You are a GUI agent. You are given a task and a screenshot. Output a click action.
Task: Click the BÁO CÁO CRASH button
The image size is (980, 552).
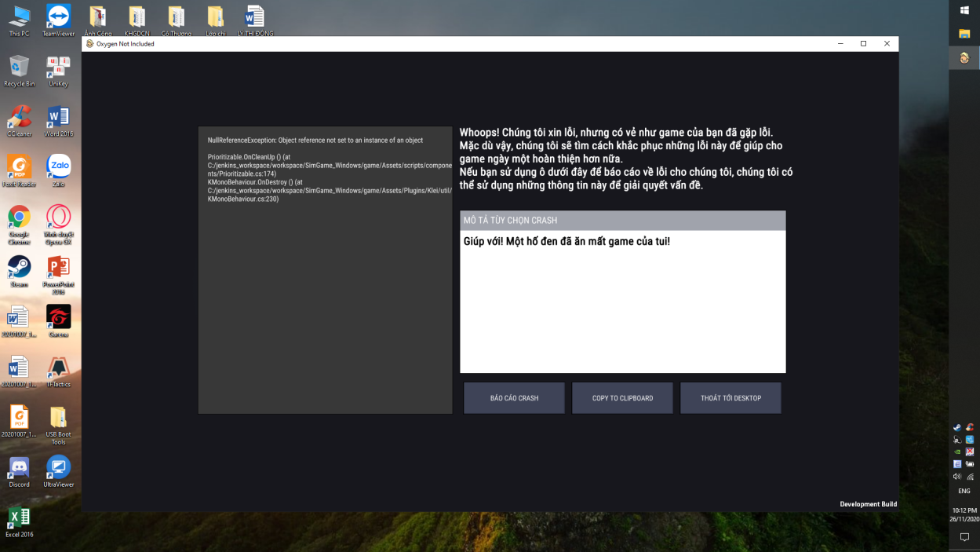tap(514, 398)
